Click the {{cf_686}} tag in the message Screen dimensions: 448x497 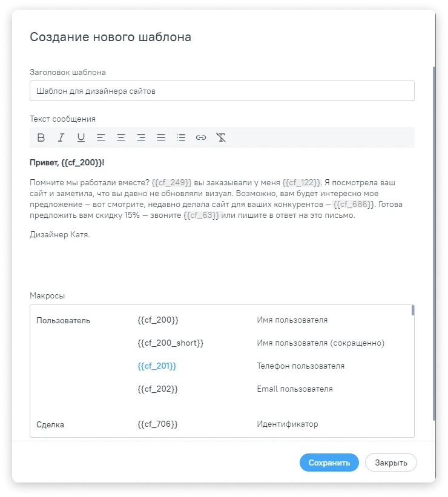(x=354, y=205)
